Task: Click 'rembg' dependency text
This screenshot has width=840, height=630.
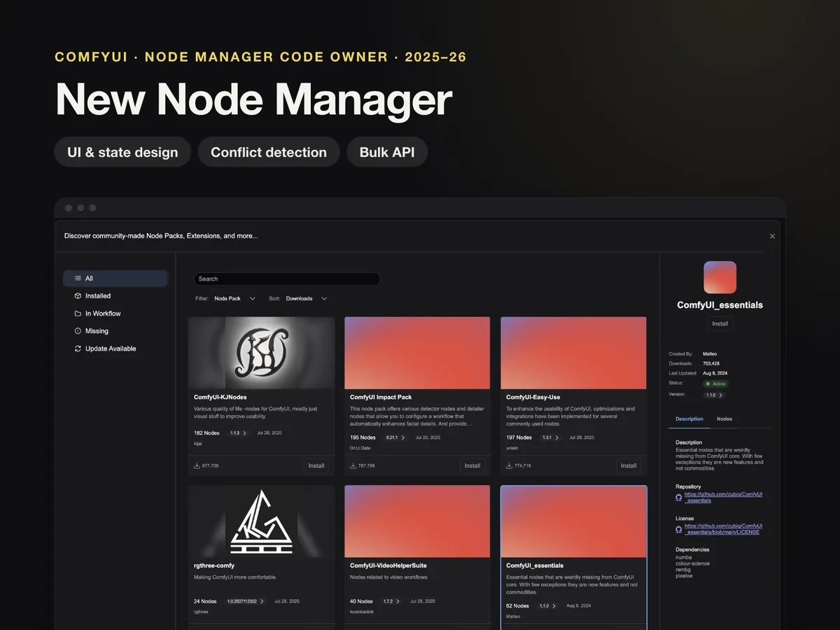Action: click(683, 569)
